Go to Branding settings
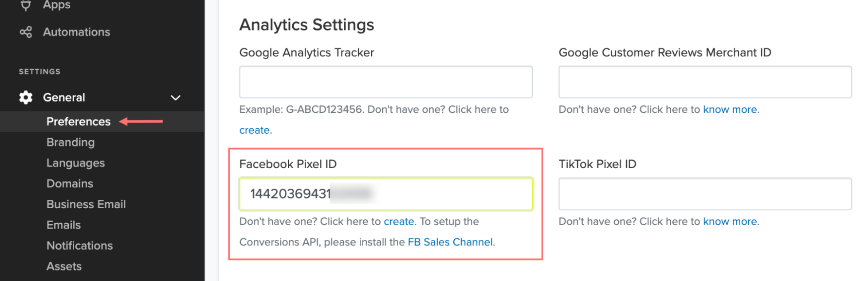Image resolution: width=868 pixels, height=281 pixels. [x=71, y=142]
